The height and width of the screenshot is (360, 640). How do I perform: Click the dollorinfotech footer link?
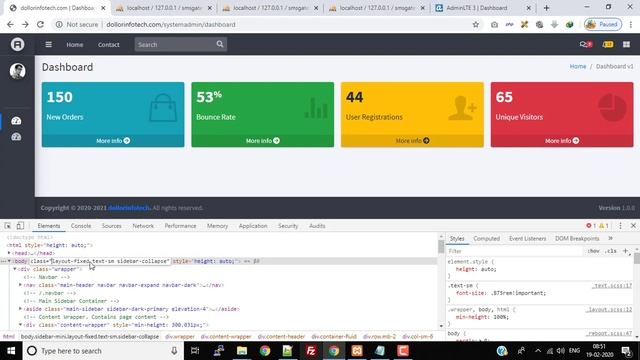[129, 208]
